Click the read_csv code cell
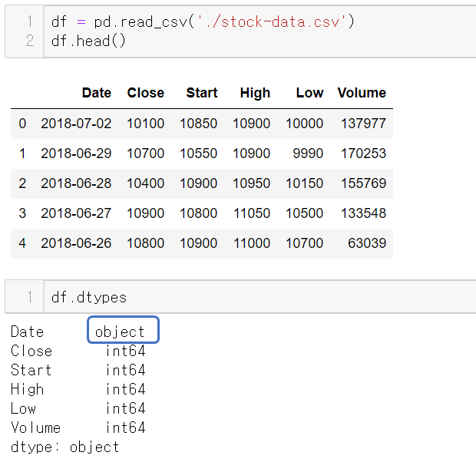476x472 pixels. (x=259, y=31)
